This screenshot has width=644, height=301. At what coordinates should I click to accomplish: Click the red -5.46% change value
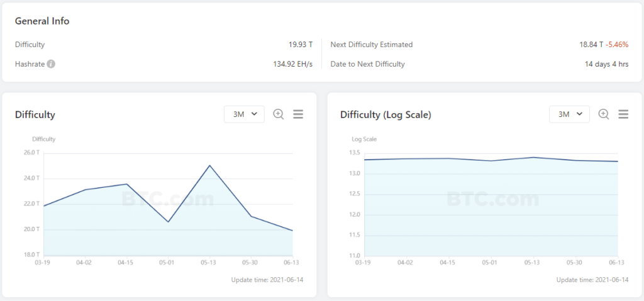tap(618, 45)
